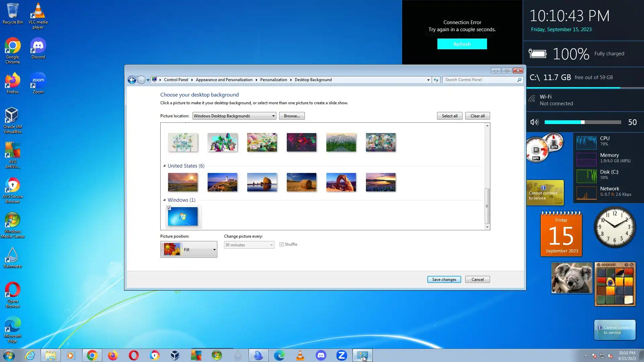Click the address bar refresh icon
Viewport: 644px width, 362px height.
(436, 80)
